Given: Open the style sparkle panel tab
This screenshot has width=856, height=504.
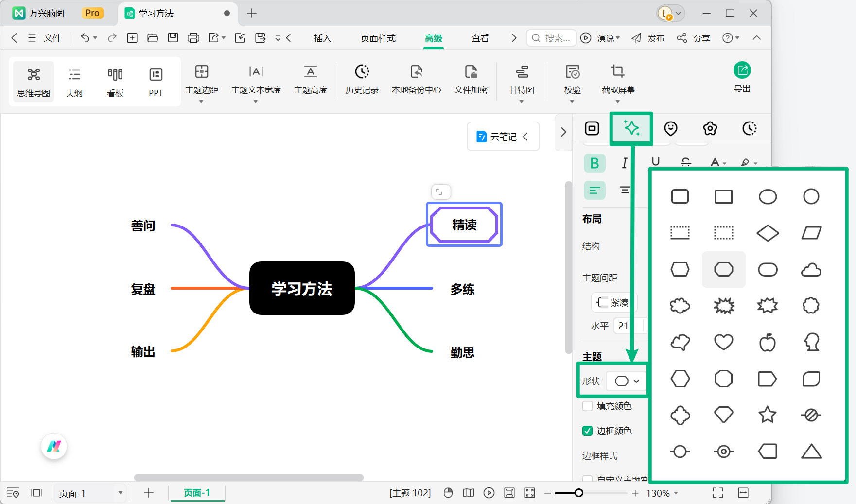Looking at the screenshot, I should [631, 128].
